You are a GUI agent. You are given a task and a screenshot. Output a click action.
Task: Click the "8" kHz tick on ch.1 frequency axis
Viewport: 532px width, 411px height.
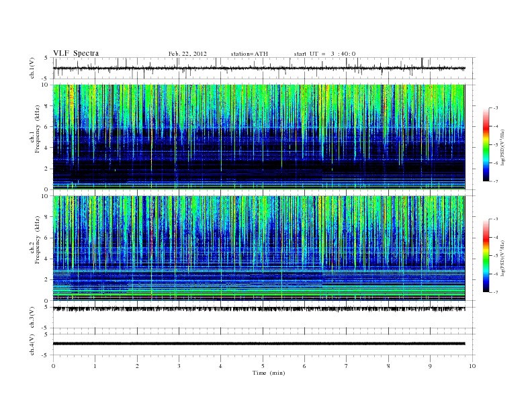pos(46,106)
